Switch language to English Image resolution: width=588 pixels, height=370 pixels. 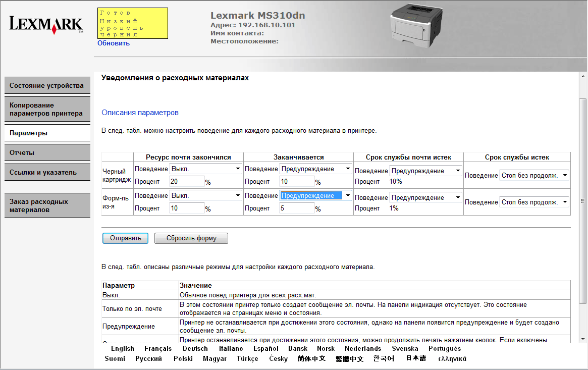pos(123,349)
